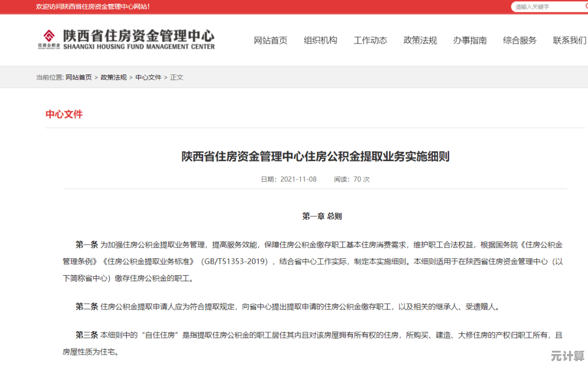The height and width of the screenshot is (366, 588).
Task: Select the 正文 breadcrumb item
Action: 176,77
